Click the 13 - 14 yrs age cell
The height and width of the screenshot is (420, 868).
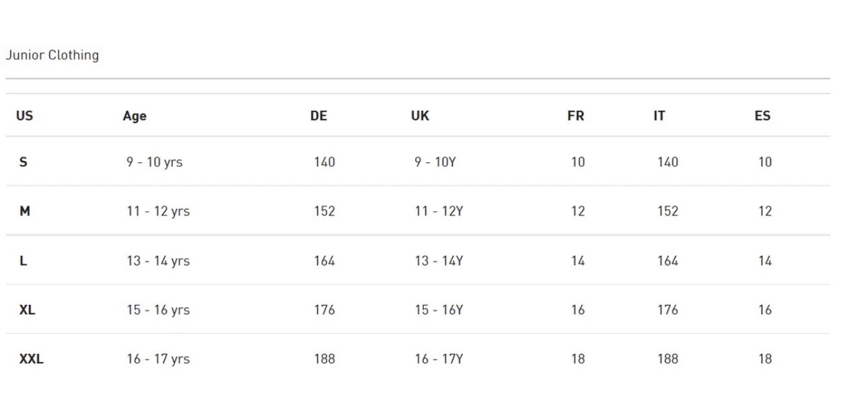158,261
